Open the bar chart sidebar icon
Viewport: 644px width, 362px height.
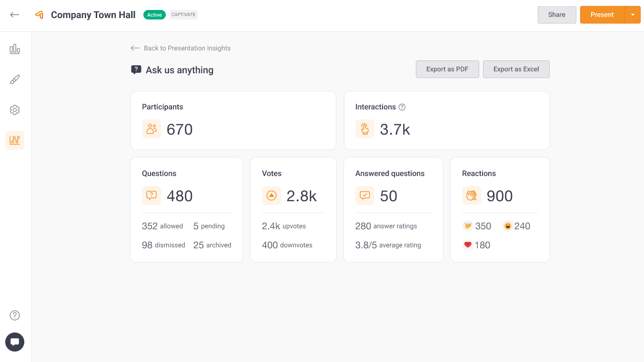click(15, 49)
